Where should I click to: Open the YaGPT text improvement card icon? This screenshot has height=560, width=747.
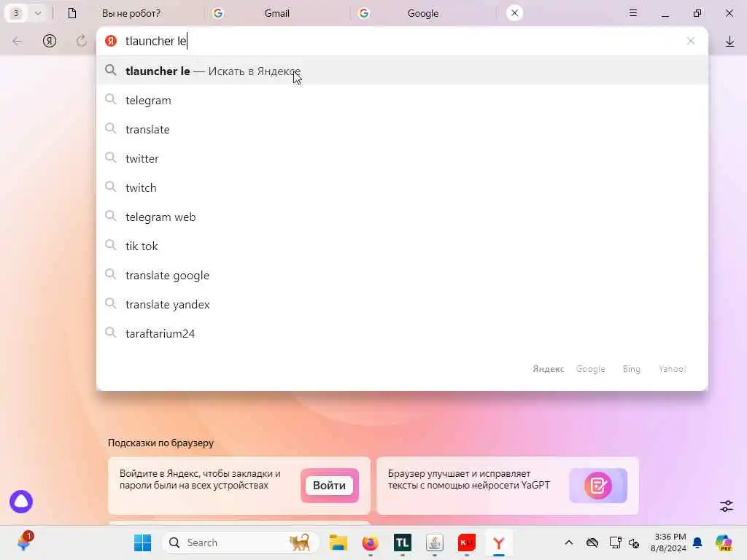(x=598, y=485)
